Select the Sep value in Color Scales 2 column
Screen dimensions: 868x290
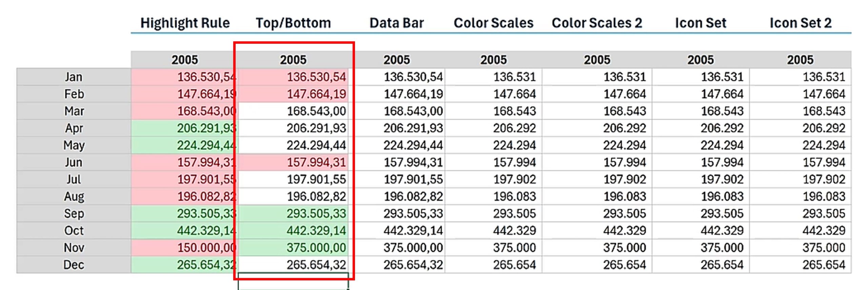pos(597,214)
